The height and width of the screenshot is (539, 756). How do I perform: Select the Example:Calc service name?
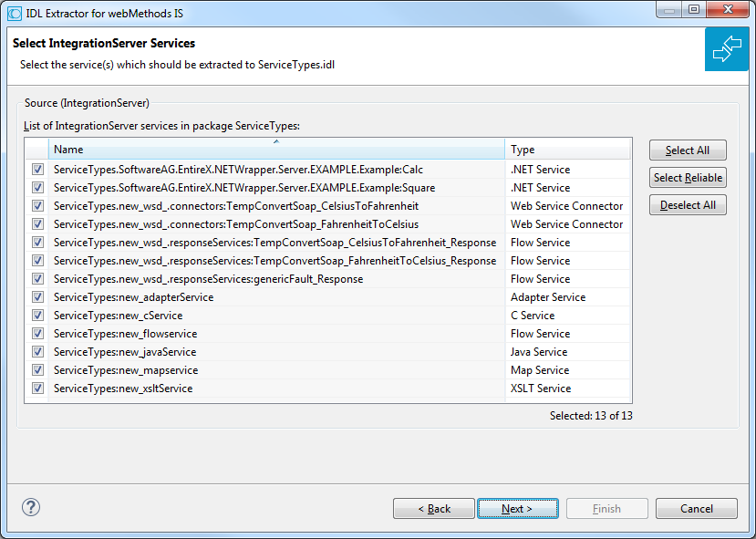click(x=238, y=170)
